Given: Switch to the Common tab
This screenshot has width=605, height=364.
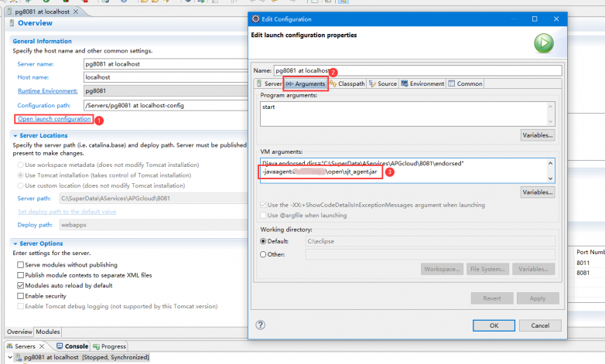Looking at the screenshot, I should (465, 83).
